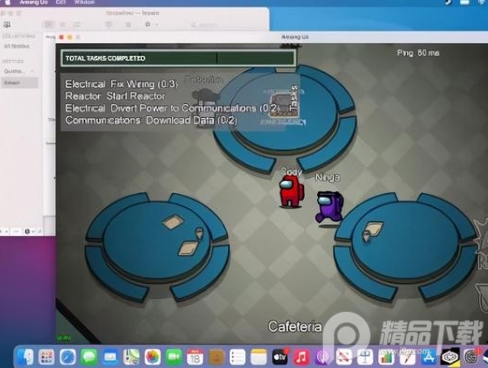Open Calendar from the Dock
488x368 pixels.
coord(195,358)
